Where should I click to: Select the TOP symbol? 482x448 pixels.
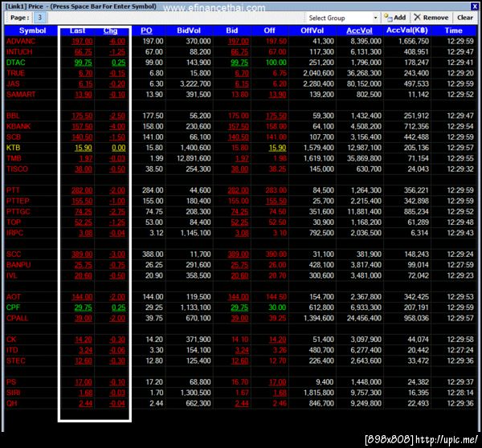click(14, 222)
